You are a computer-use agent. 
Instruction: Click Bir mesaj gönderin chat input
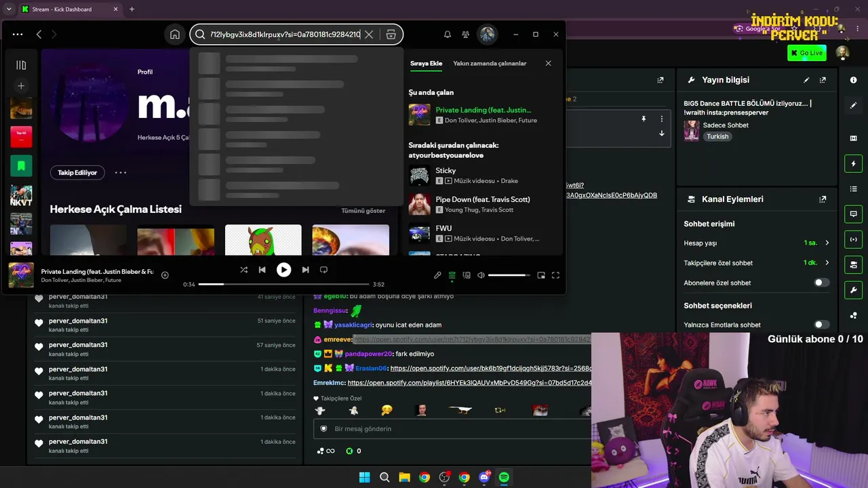pyautogui.click(x=452, y=429)
